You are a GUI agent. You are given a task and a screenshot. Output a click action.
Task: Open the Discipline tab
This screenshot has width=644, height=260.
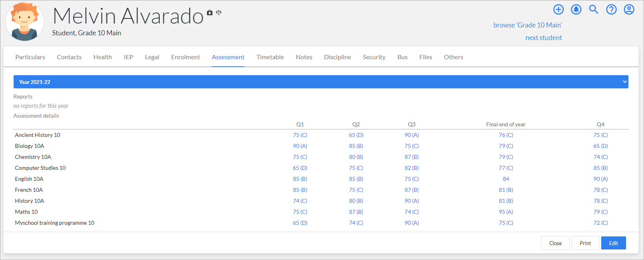click(x=337, y=57)
